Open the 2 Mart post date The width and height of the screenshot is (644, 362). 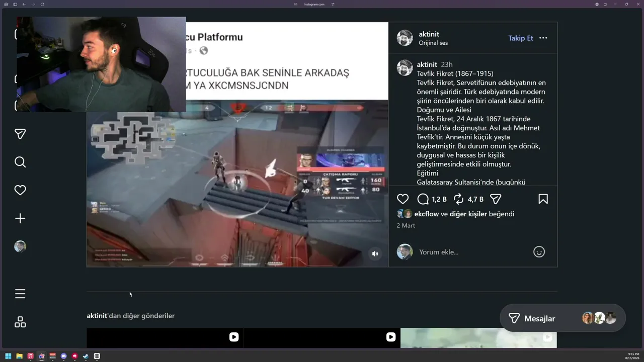point(406,226)
